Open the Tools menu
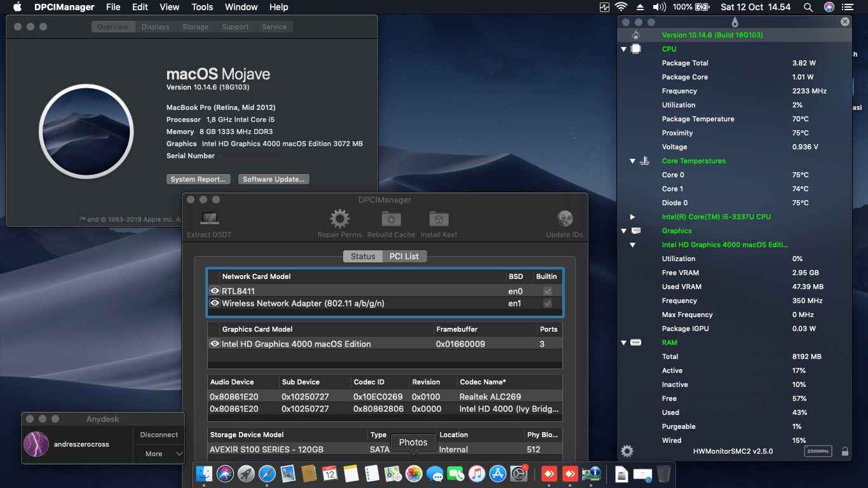Screen dimensions: 868x488 201,7
